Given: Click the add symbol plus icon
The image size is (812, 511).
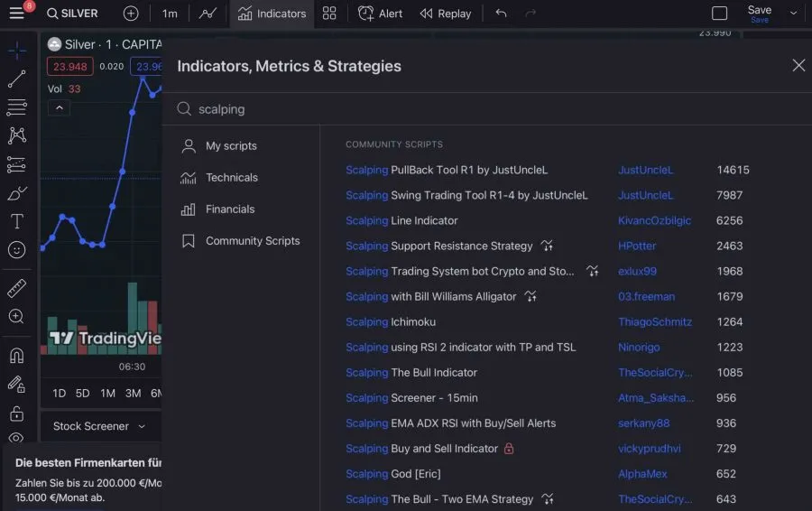Looking at the screenshot, I should tap(131, 14).
